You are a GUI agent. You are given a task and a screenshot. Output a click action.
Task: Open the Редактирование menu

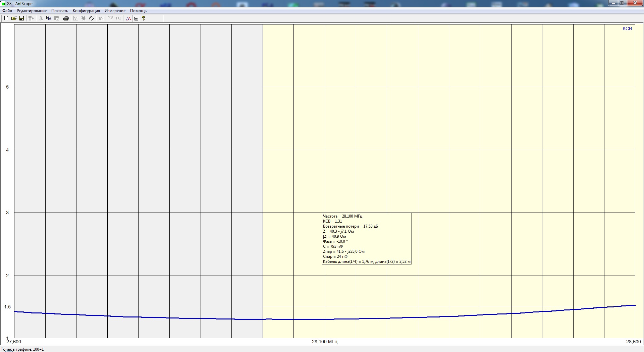coord(32,11)
